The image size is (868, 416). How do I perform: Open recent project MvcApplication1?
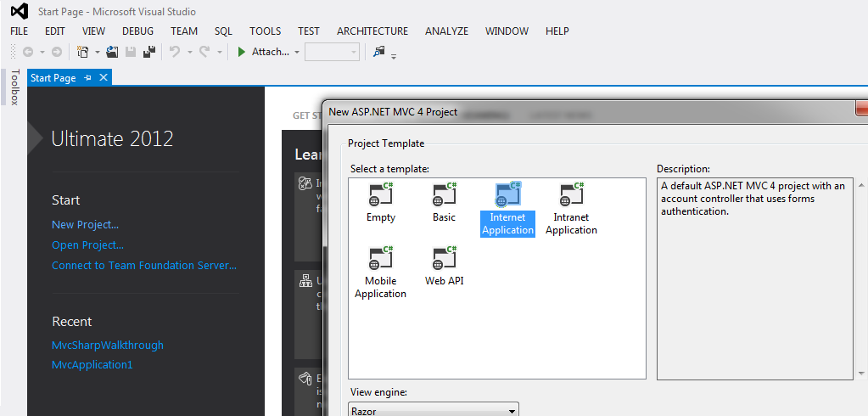coord(92,365)
